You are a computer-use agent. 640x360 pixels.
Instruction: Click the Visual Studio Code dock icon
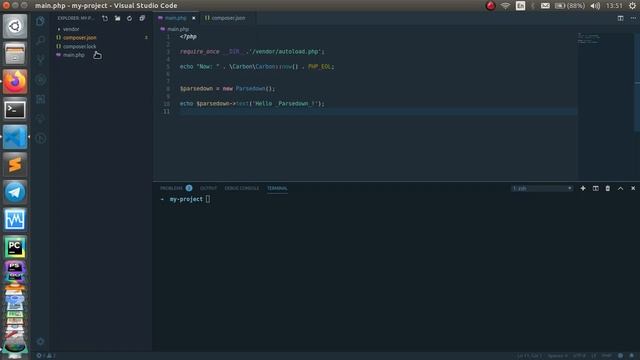coord(15,137)
